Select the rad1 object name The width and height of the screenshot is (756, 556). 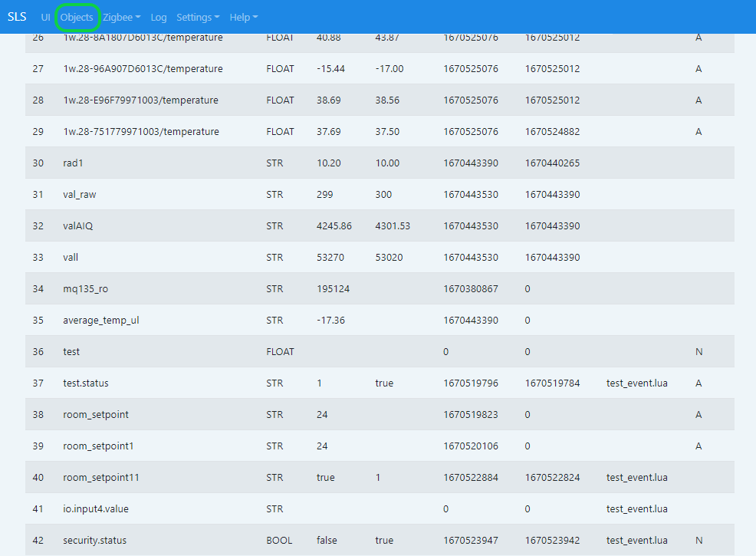(73, 163)
